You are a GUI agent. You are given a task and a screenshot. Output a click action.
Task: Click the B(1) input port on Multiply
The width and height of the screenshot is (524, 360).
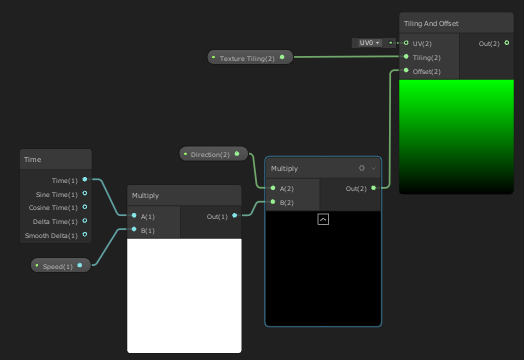point(134,229)
